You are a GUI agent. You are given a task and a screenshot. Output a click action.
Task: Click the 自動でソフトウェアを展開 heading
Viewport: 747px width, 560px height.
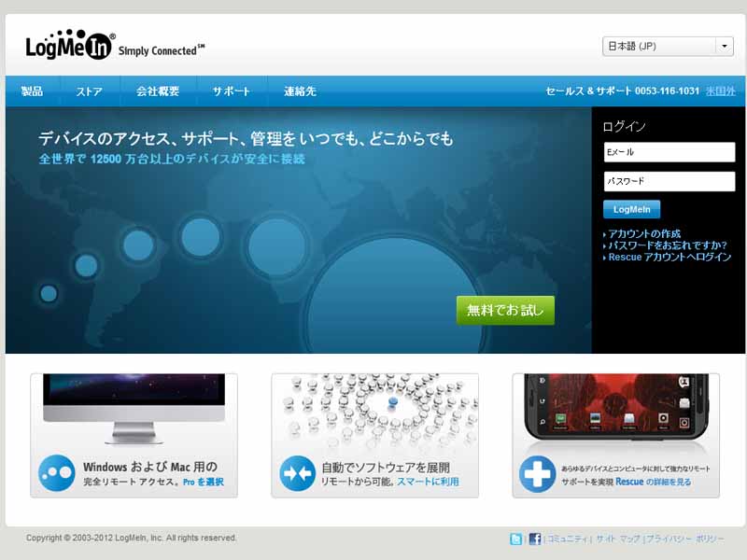[x=386, y=468]
